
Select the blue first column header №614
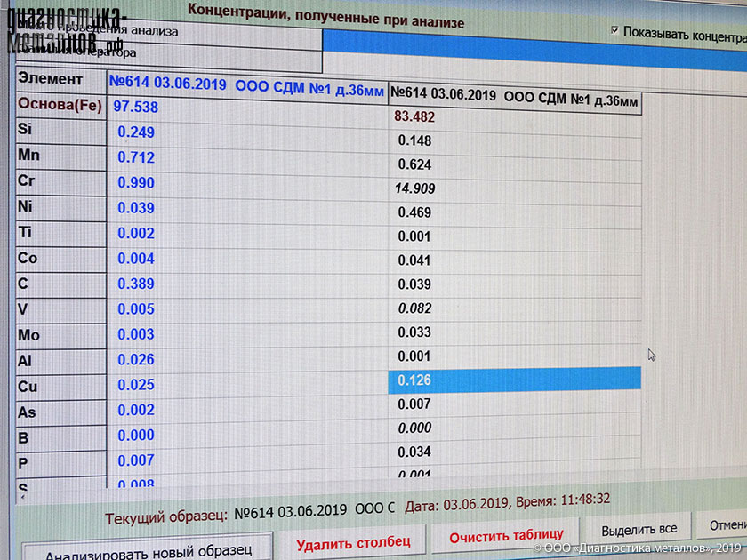tap(246, 86)
